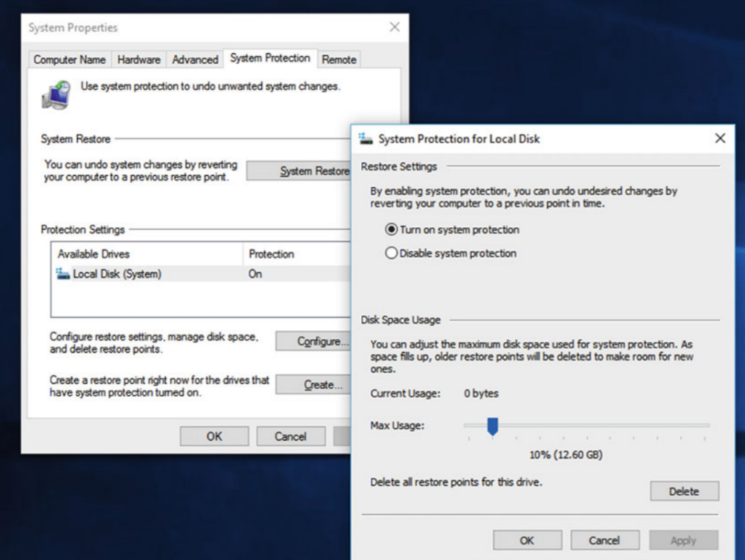This screenshot has width=745, height=560.
Task: Select Turn on system protection option
Action: [x=391, y=230]
